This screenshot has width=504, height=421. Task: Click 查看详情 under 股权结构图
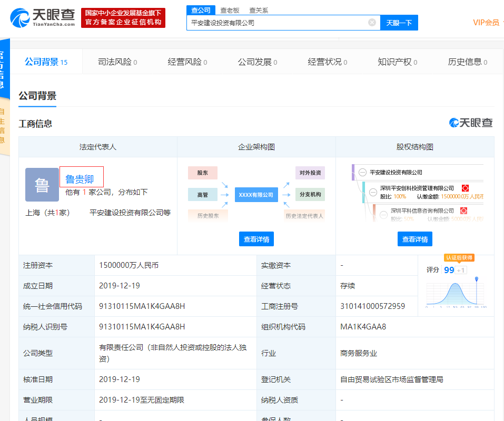coord(415,239)
